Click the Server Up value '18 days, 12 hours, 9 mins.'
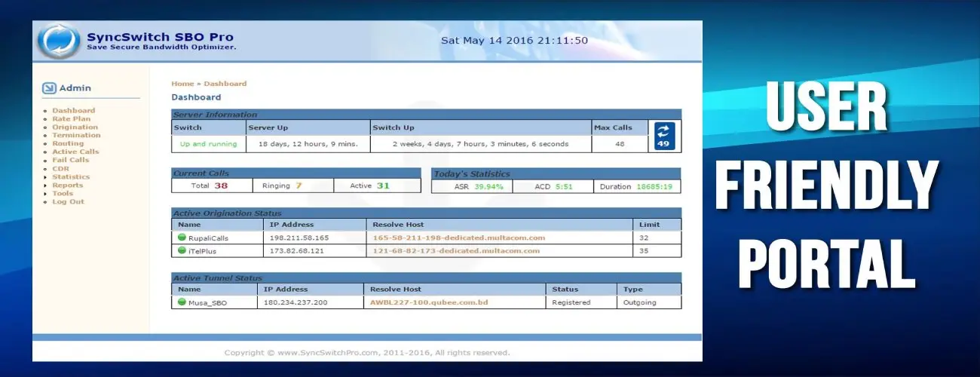Image resolution: width=980 pixels, height=377 pixels. pyautogui.click(x=308, y=144)
